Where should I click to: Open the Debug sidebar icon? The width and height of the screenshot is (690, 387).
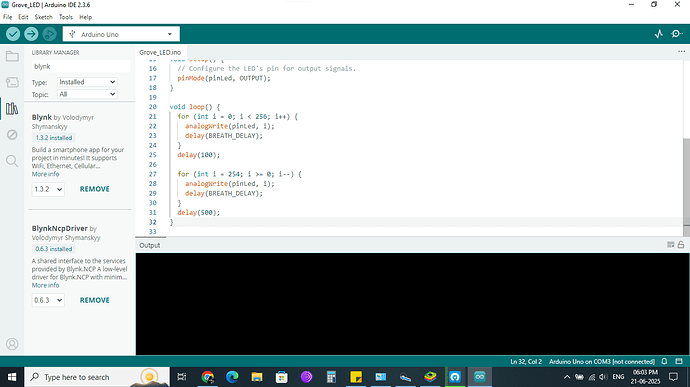[12, 135]
